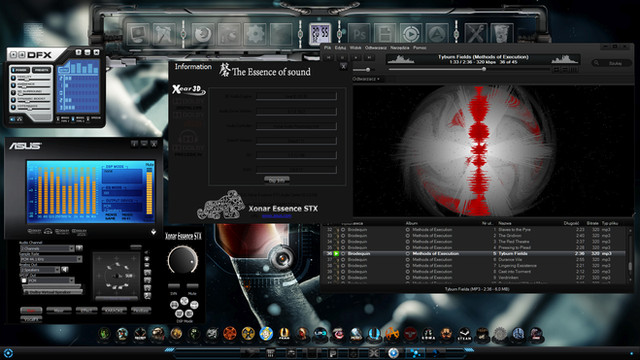This screenshot has height=360, width=640.
Task: Click the clock widget in top dock
Action: (320, 34)
